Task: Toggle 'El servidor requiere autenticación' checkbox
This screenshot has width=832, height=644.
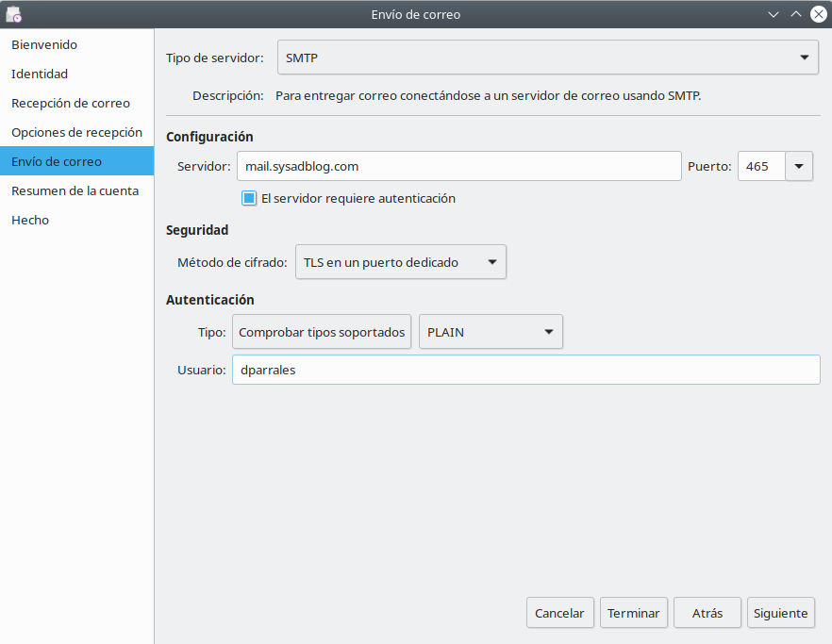Action: tap(249, 198)
